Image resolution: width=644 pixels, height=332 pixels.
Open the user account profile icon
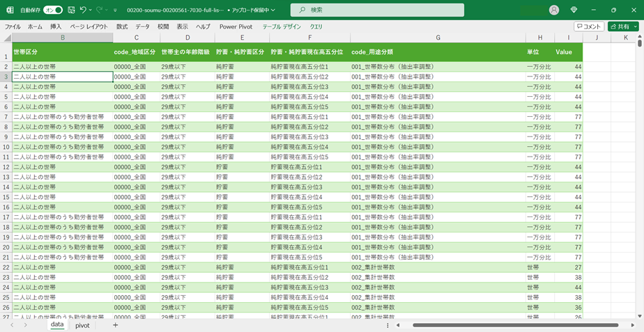click(x=554, y=10)
